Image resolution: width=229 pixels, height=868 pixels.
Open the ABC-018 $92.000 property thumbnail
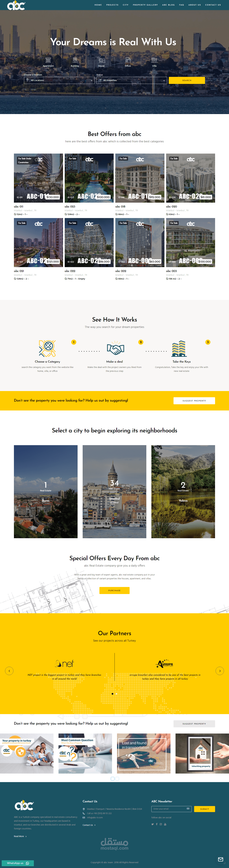(140, 178)
